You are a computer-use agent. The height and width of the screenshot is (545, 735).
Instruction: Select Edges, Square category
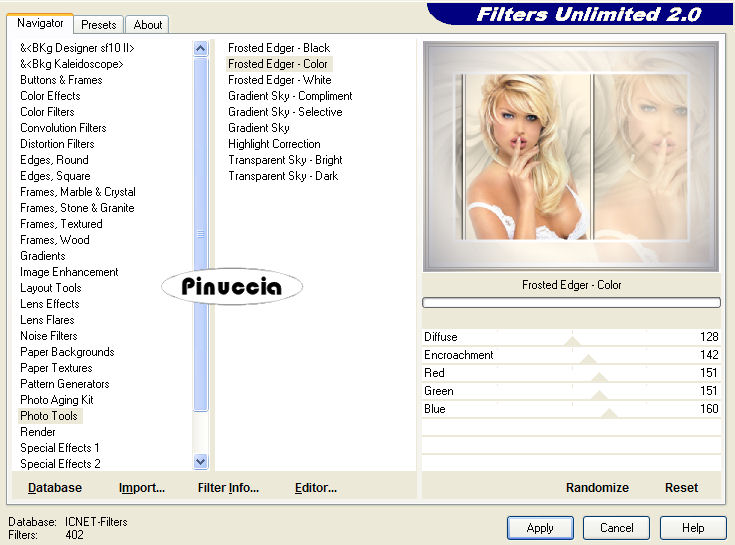coord(55,176)
